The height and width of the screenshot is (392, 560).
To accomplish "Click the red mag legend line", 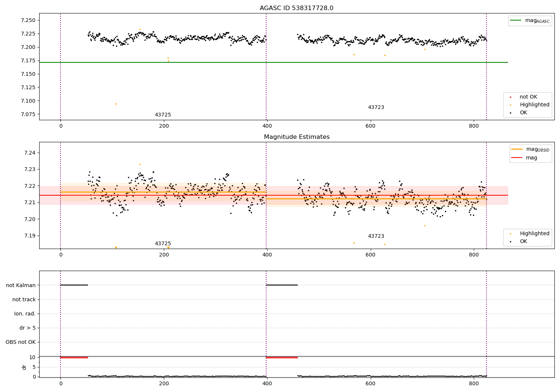I will pyautogui.click(x=517, y=158).
